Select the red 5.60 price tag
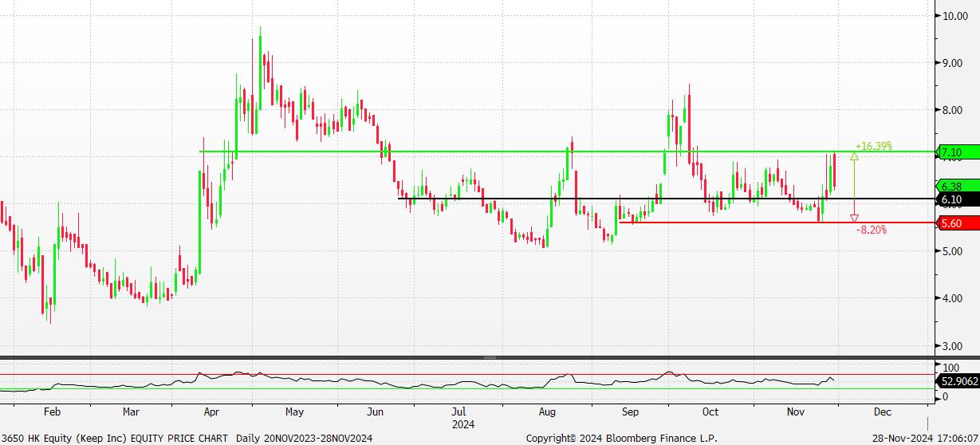 [x=956, y=224]
